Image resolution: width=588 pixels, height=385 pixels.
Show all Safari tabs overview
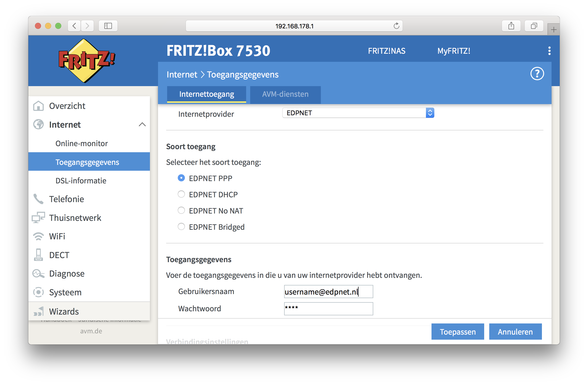coord(534,26)
